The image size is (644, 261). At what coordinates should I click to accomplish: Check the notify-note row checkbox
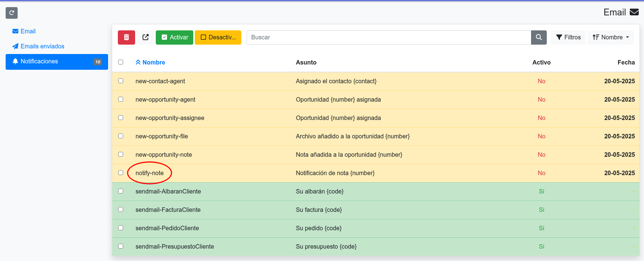(121, 173)
